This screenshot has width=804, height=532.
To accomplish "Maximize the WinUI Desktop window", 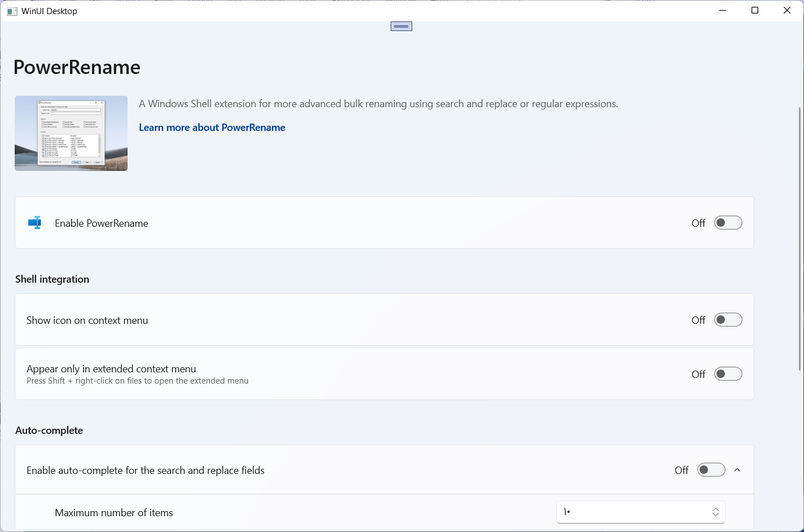I will coord(755,11).
